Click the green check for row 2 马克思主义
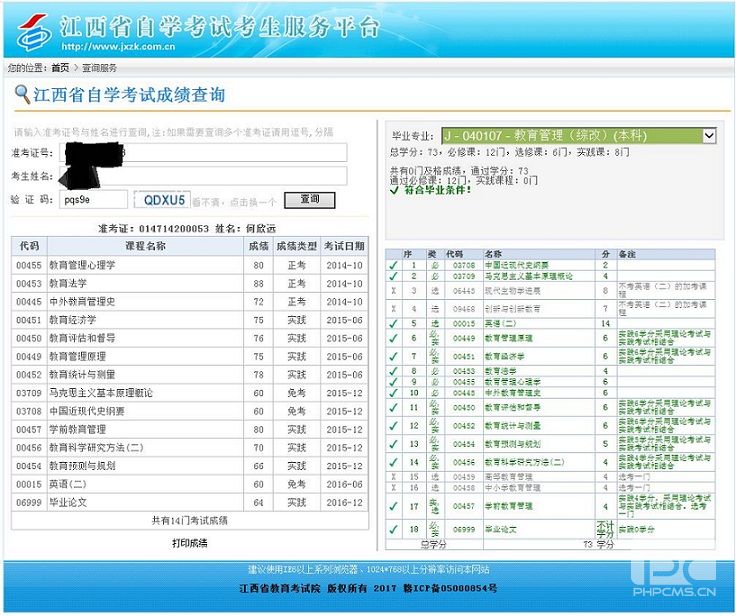The height and width of the screenshot is (616, 736). [393, 276]
